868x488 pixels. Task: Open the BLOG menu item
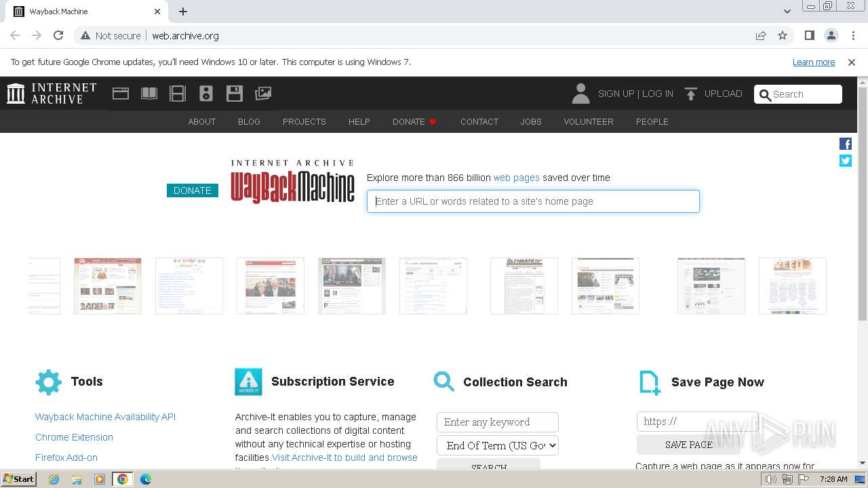click(249, 121)
